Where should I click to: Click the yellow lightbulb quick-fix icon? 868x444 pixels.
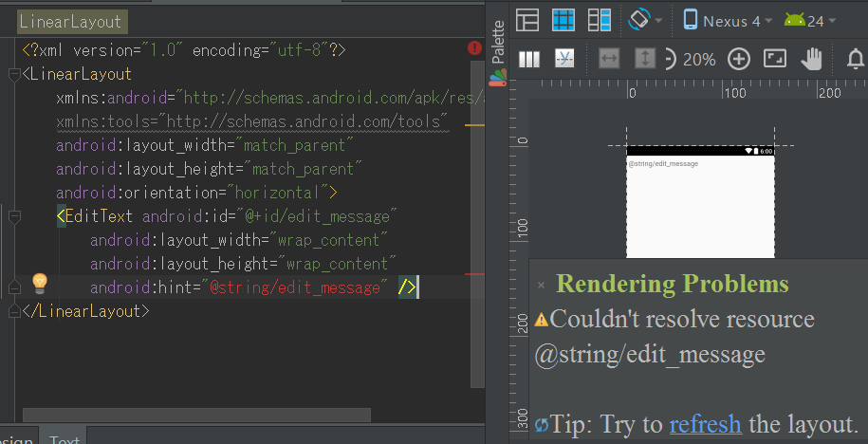(39, 284)
